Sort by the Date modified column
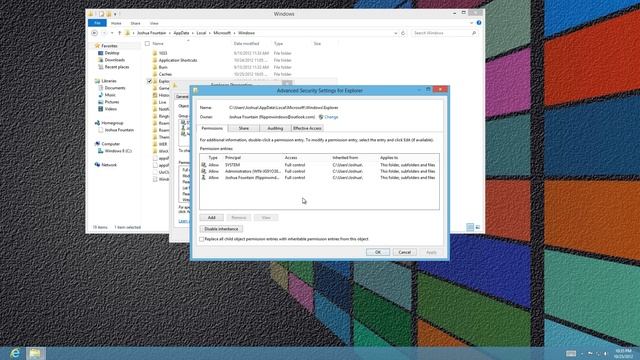The width and height of the screenshot is (640, 360). (247, 43)
